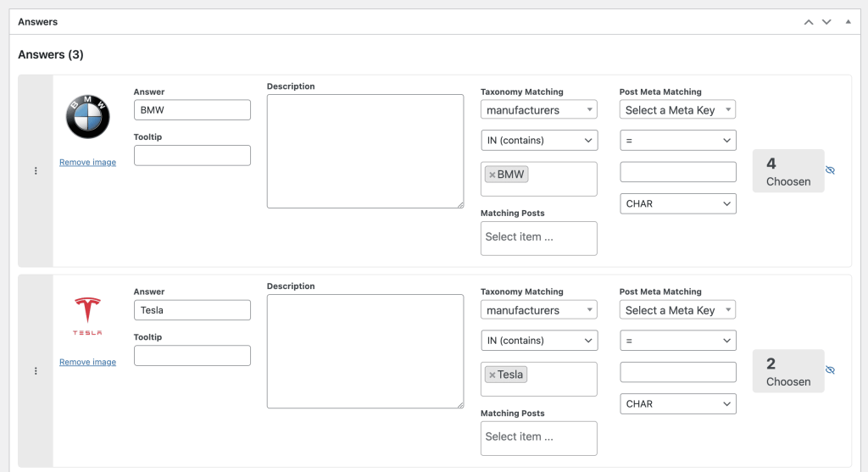Screen dimensions: 868x472
Task: Toggle the visibility eye icon for BMW answer
Action: point(830,170)
